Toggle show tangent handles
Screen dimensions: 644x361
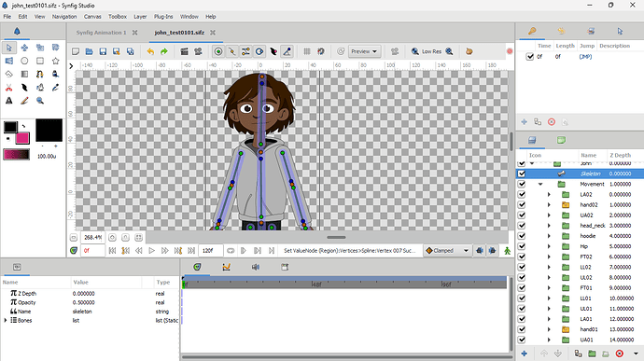[x=245, y=51]
